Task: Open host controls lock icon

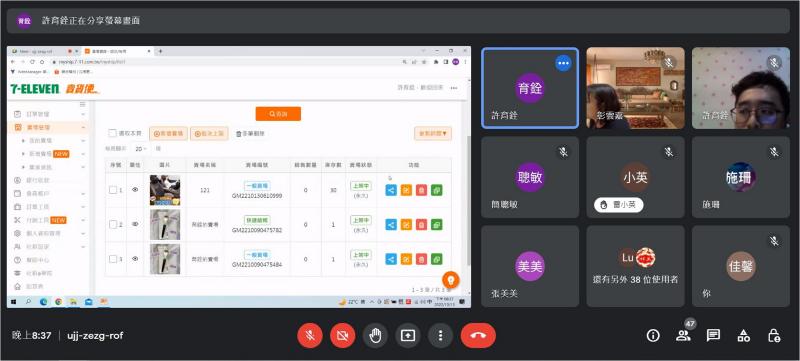Action: (773, 336)
